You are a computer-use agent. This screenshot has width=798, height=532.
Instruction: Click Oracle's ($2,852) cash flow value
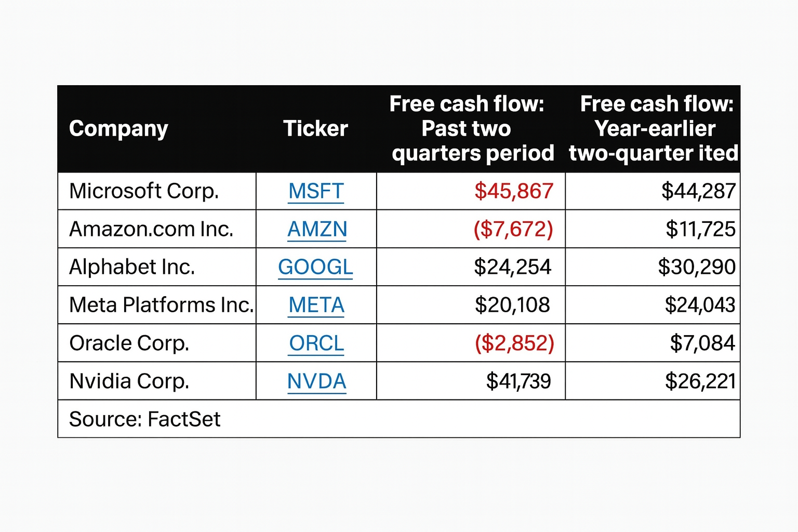[x=514, y=343]
